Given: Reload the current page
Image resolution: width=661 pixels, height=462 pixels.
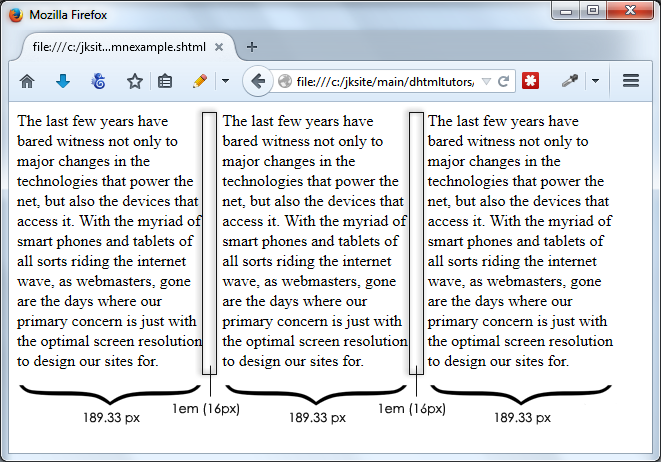Looking at the screenshot, I should pos(503,81).
